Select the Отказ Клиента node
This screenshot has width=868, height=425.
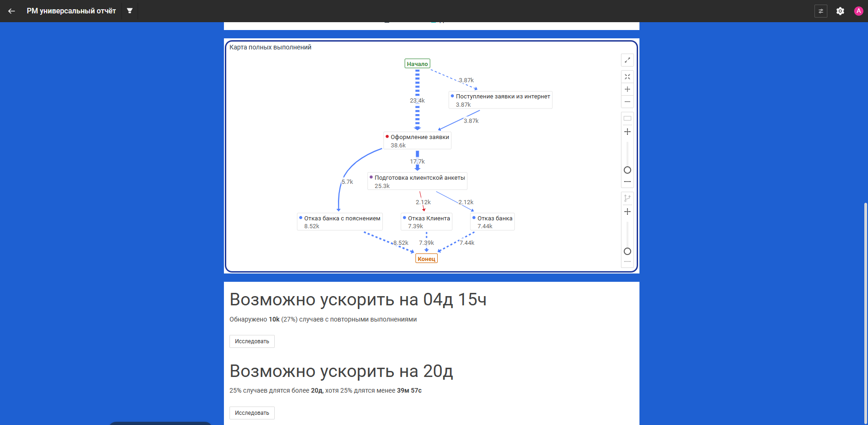click(427, 222)
